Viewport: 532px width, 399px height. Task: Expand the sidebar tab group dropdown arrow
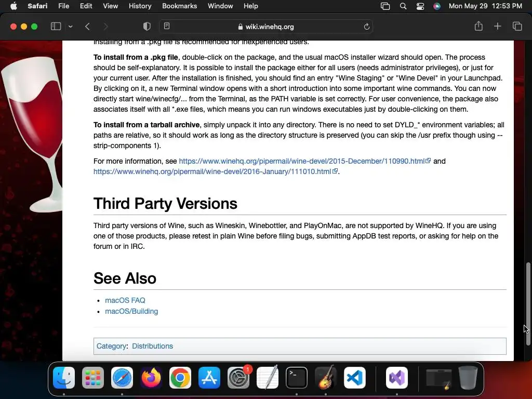coord(70,26)
